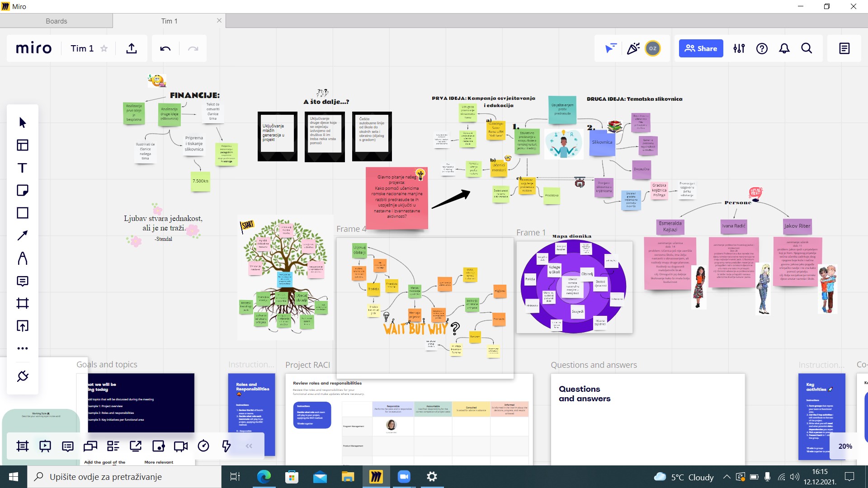Screen dimensions: 868x488
Task: Click the screen sharing icon
Action: [x=136, y=446]
